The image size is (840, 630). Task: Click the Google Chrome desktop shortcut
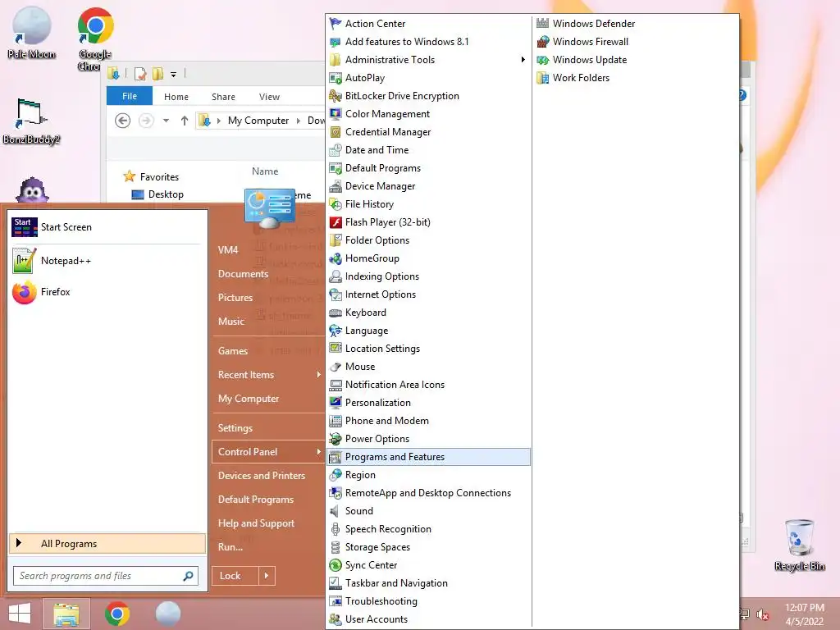point(95,39)
